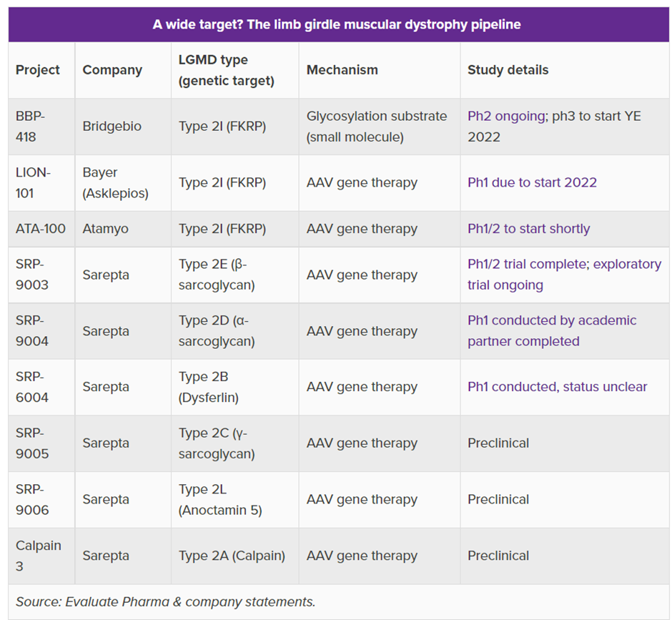Open the 'Ph1 conducted, status unclear' link
Viewport: 672px width, 620px height.
557,387
